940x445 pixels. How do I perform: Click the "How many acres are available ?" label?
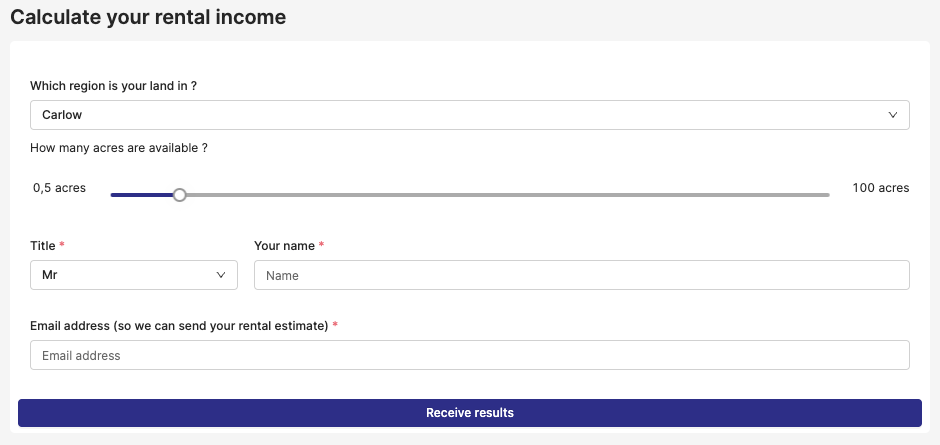(119, 148)
